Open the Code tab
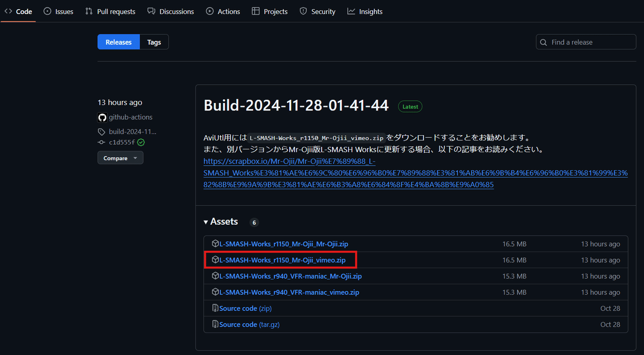The height and width of the screenshot is (355, 644). [18, 11]
